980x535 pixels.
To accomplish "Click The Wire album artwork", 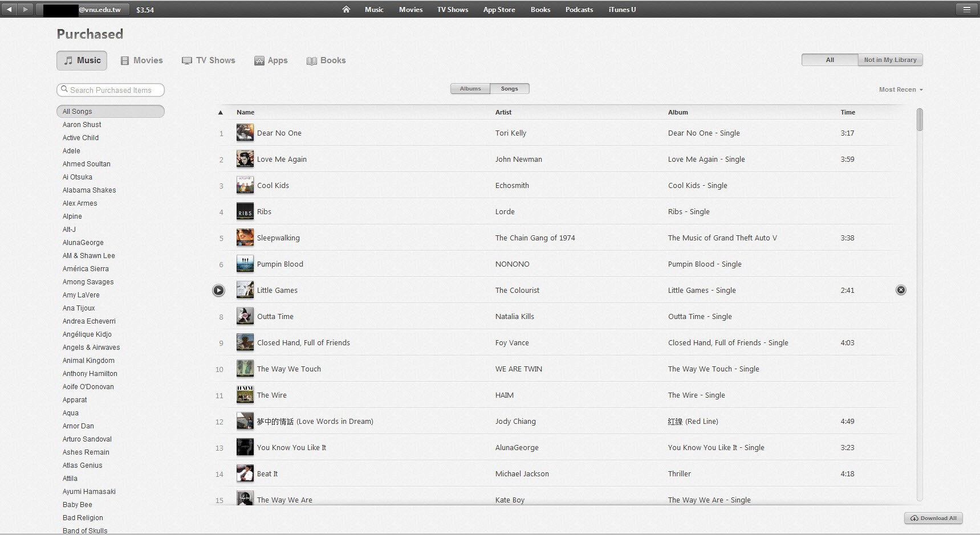I will point(245,395).
